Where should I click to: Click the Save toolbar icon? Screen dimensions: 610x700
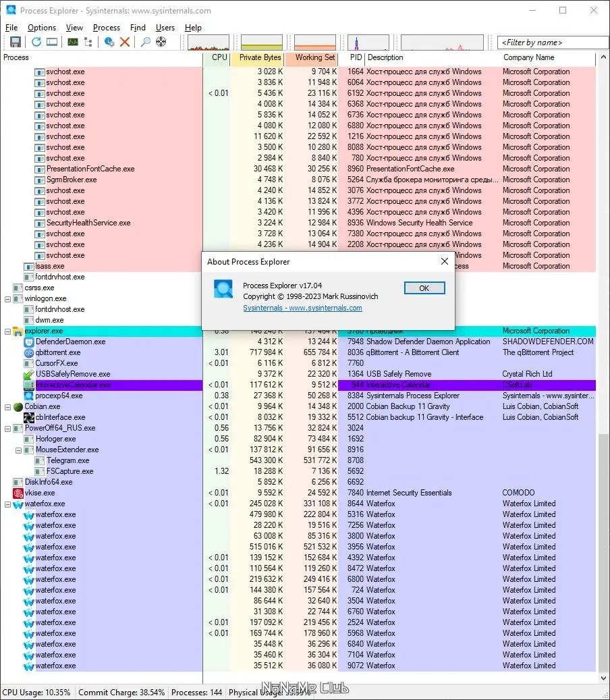coord(15,42)
